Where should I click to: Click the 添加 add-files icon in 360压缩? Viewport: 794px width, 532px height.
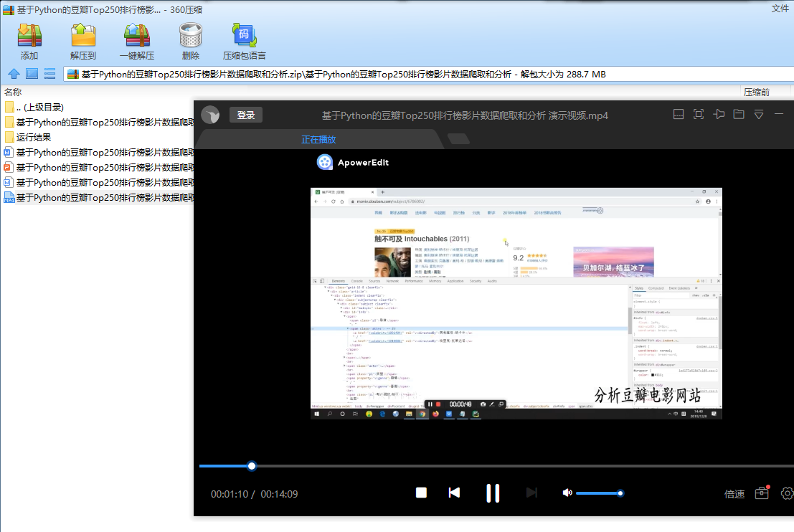[x=29, y=42]
